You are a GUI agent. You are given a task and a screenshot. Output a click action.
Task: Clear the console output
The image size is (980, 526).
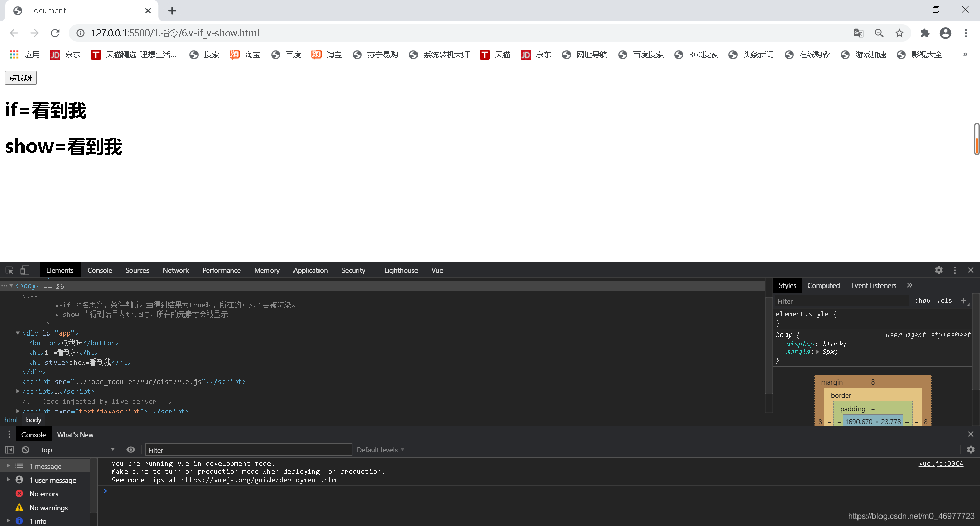pos(26,450)
